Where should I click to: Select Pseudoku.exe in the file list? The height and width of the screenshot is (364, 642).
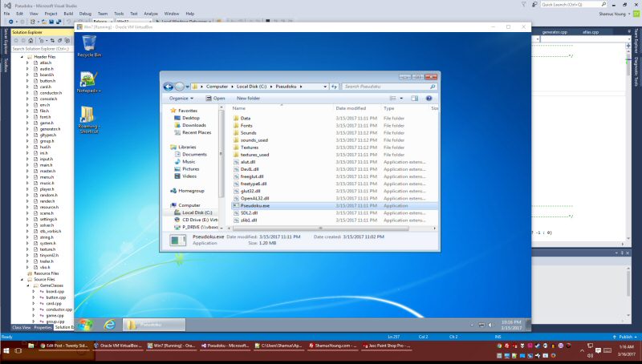[334, 206]
